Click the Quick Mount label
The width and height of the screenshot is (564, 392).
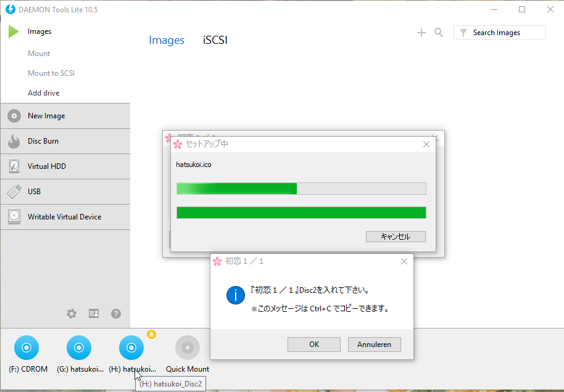(188, 369)
